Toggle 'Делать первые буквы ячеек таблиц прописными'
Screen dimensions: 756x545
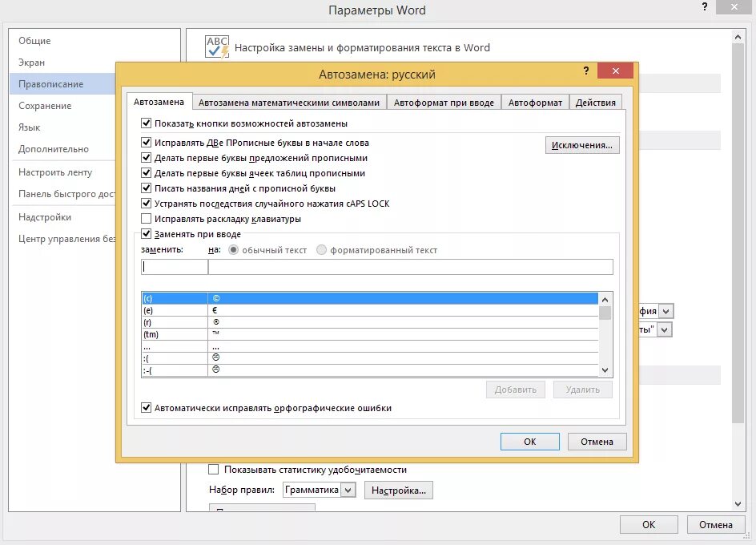click(146, 173)
